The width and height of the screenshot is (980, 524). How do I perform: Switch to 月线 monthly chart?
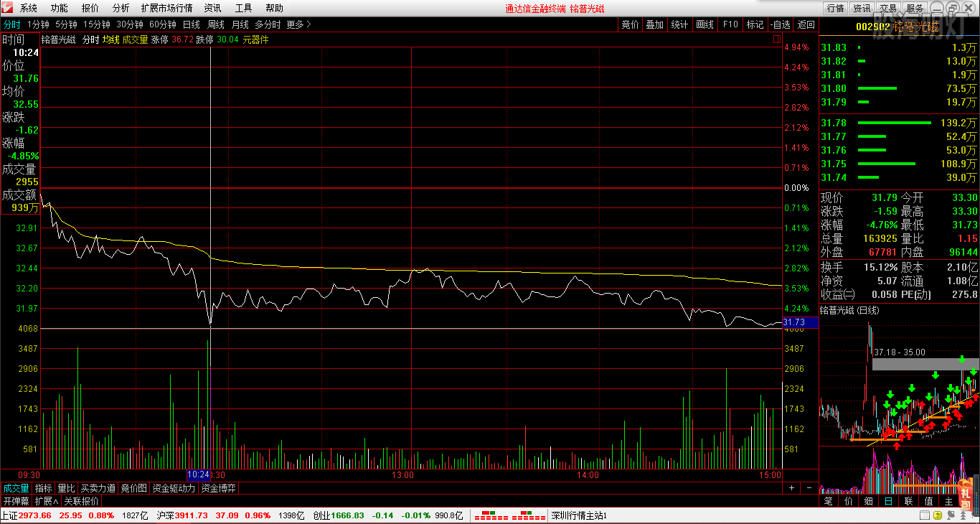(240, 24)
